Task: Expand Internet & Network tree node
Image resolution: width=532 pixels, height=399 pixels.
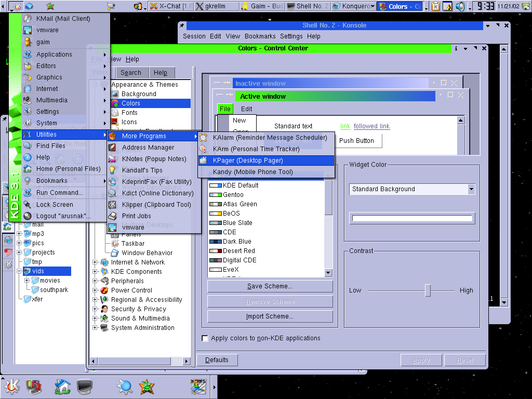Action: pyautogui.click(x=95, y=262)
